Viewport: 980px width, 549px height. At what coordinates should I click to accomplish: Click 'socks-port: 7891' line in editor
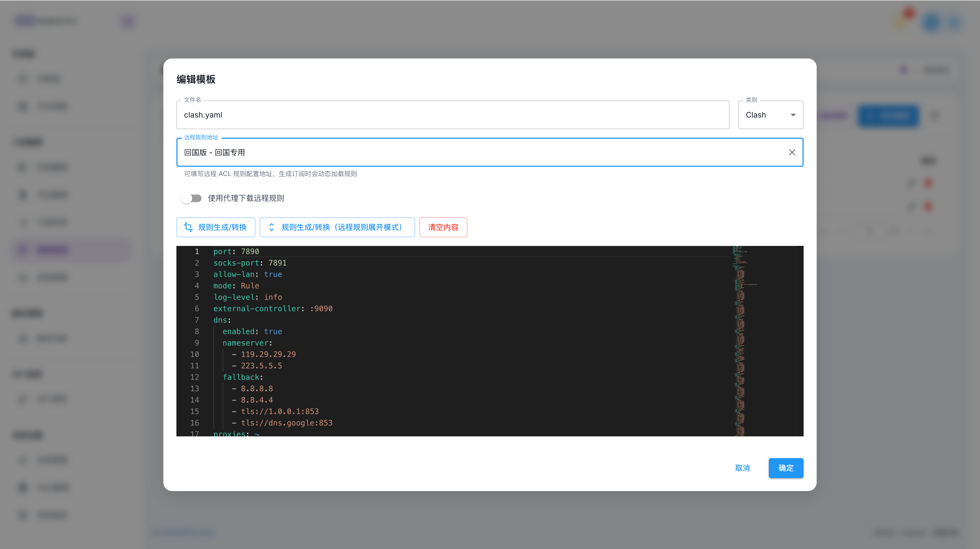pyautogui.click(x=250, y=263)
